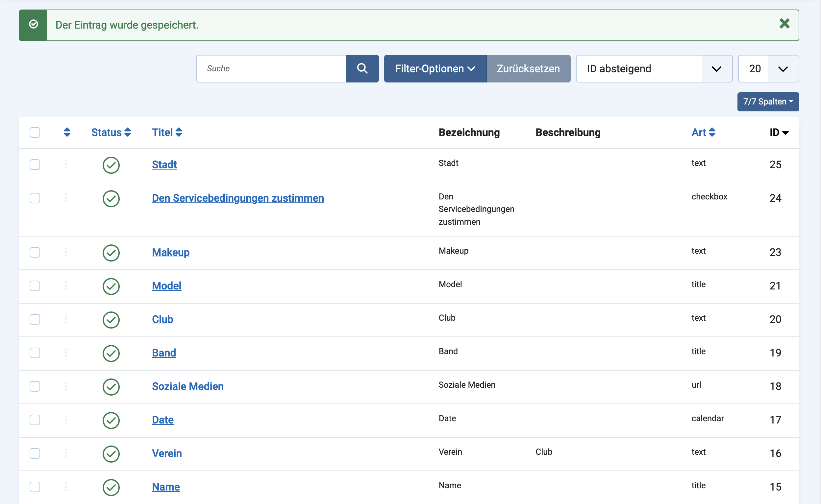
Task: Sort the list by Art column
Action: tap(703, 132)
